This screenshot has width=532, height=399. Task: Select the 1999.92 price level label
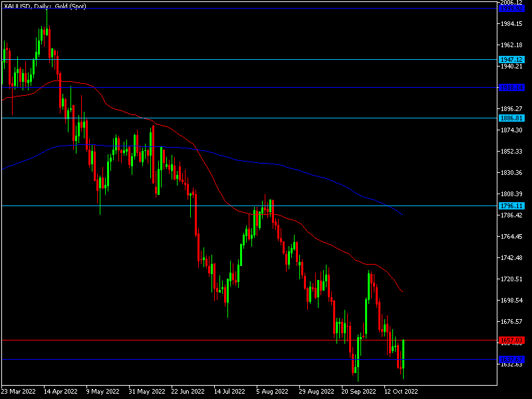511,9
